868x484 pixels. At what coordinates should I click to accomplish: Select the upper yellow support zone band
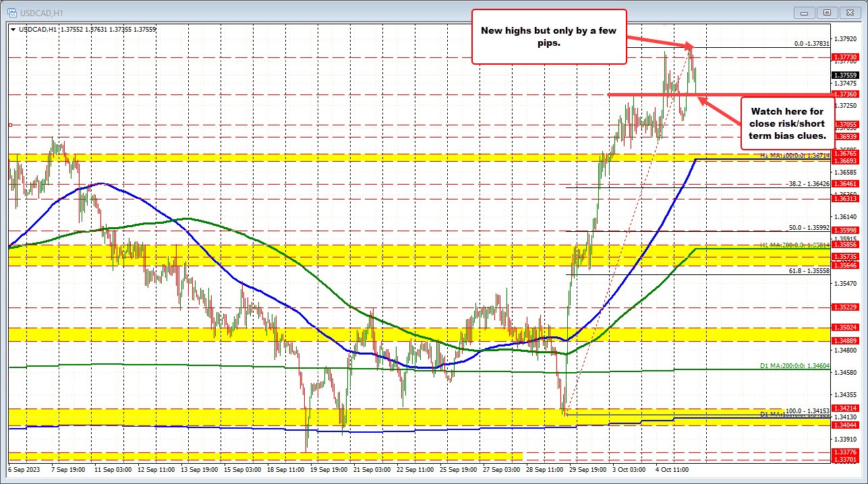click(337, 159)
